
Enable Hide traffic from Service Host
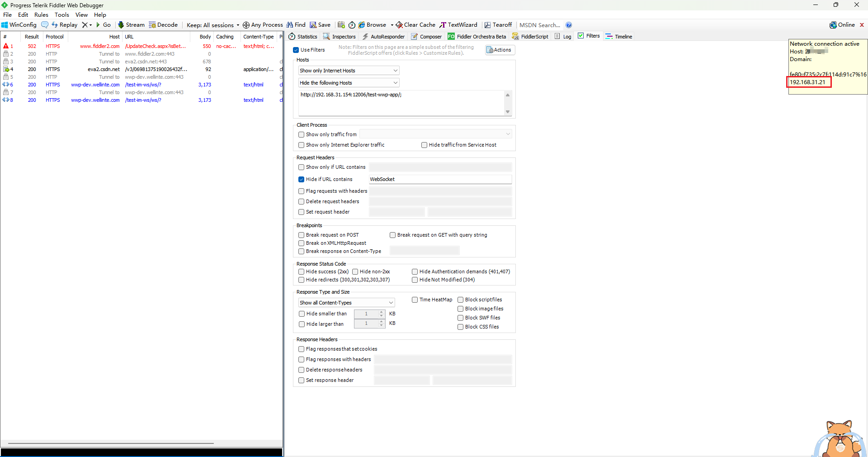(424, 145)
